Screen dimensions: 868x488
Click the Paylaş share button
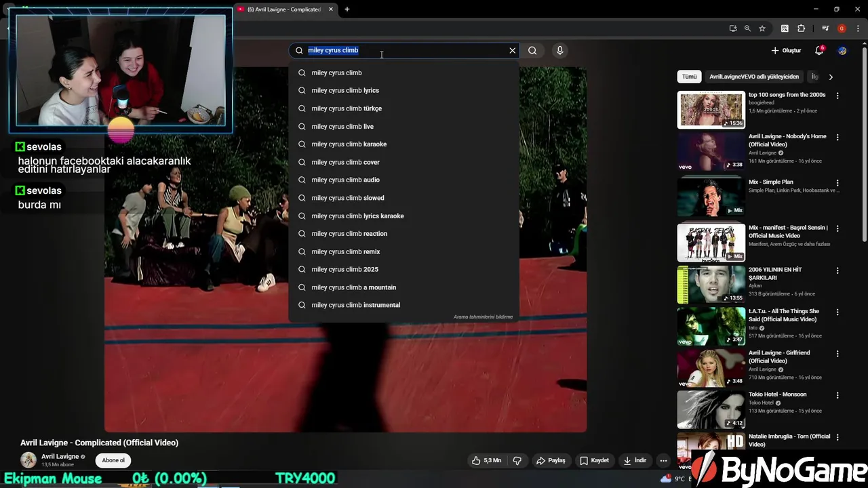pos(551,460)
